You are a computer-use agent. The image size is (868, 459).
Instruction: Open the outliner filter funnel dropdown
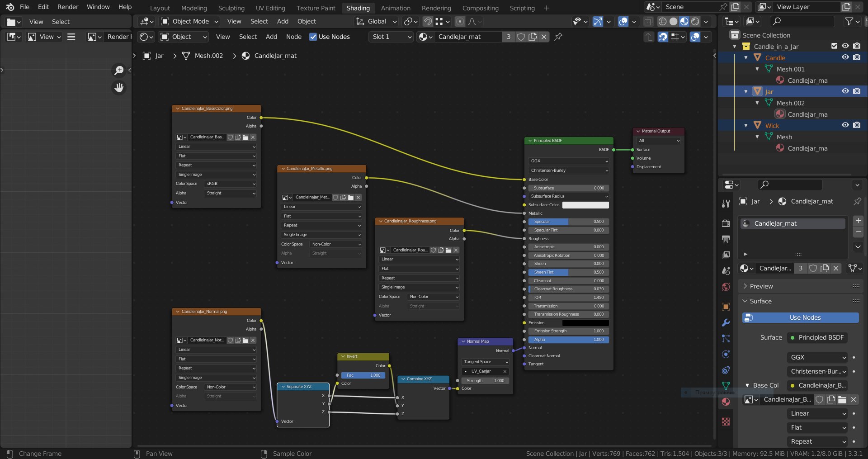point(852,21)
